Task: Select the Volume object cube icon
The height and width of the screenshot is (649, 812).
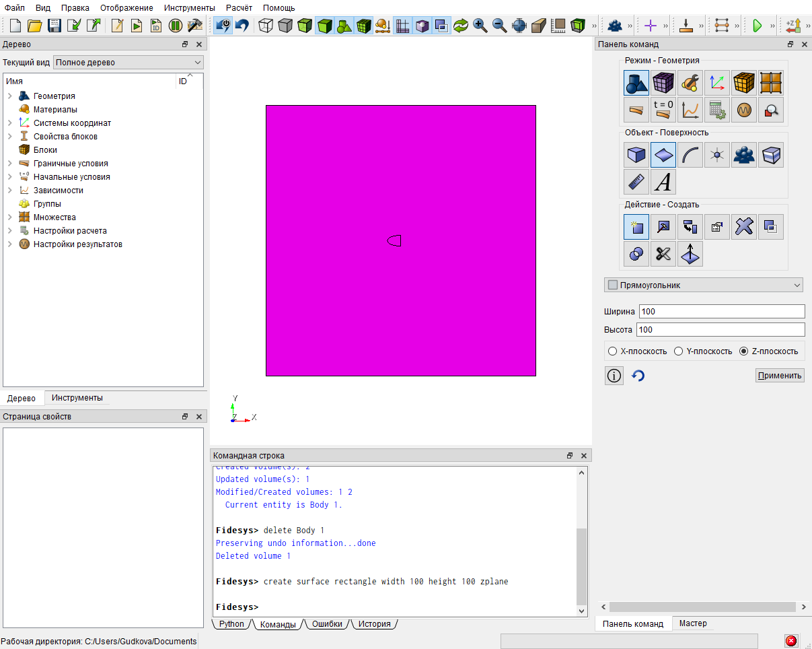Action: click(636, 155)
